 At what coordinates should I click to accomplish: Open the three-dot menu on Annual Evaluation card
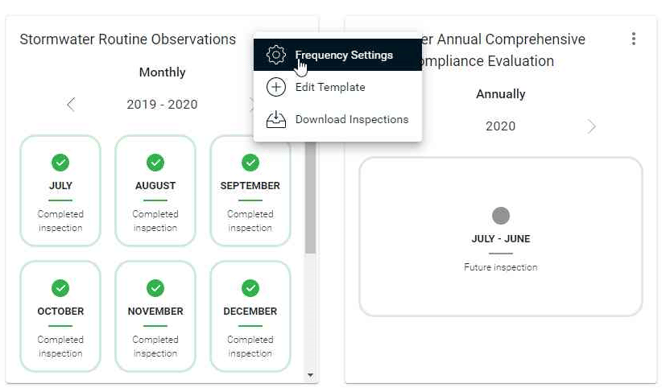pos(634,39)
